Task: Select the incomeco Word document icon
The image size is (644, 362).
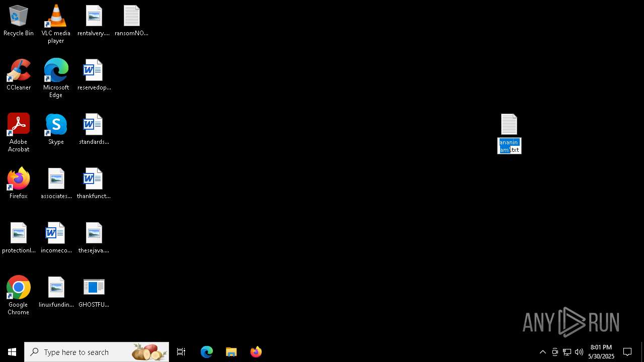Action: [x=56, y=238]
